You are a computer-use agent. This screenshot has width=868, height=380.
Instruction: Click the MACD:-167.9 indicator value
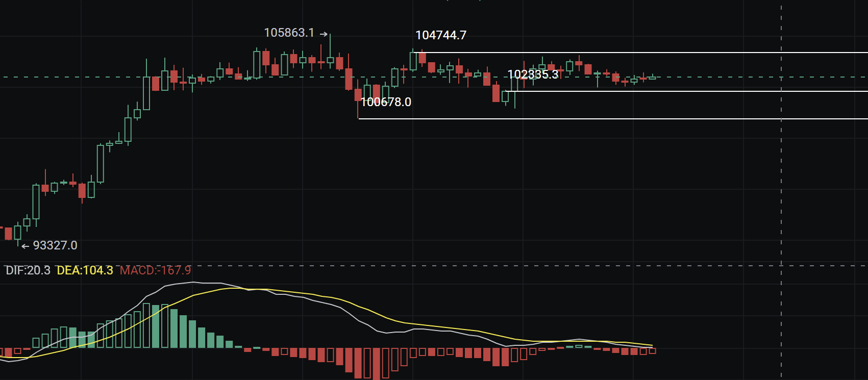(x=156, y=270)
